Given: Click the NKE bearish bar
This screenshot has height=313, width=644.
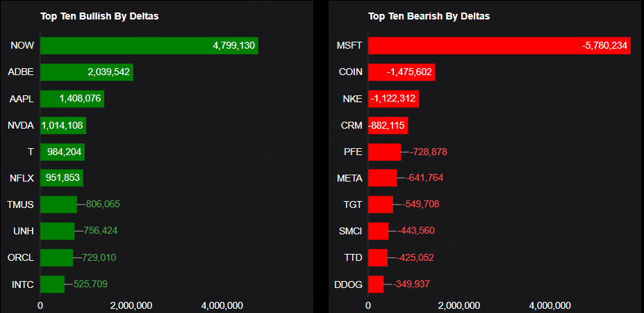Looking at the screenshot, I should click(x=393, y=99).
